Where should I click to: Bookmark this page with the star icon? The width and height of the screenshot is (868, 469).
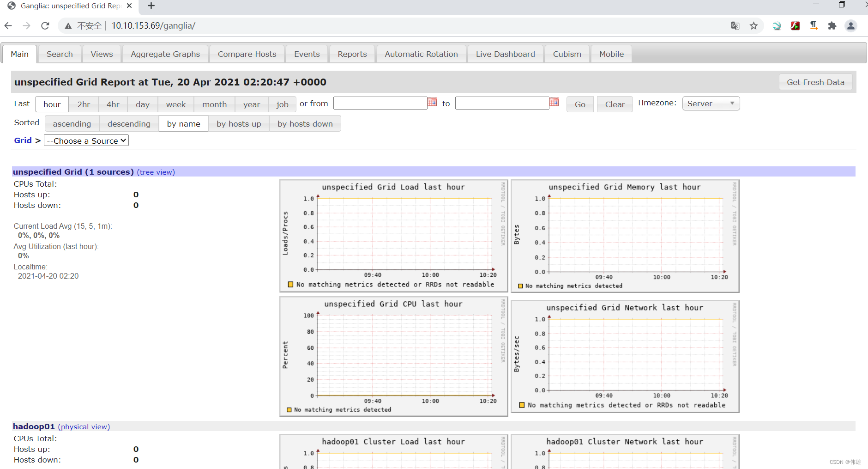(x=753, y=26)
